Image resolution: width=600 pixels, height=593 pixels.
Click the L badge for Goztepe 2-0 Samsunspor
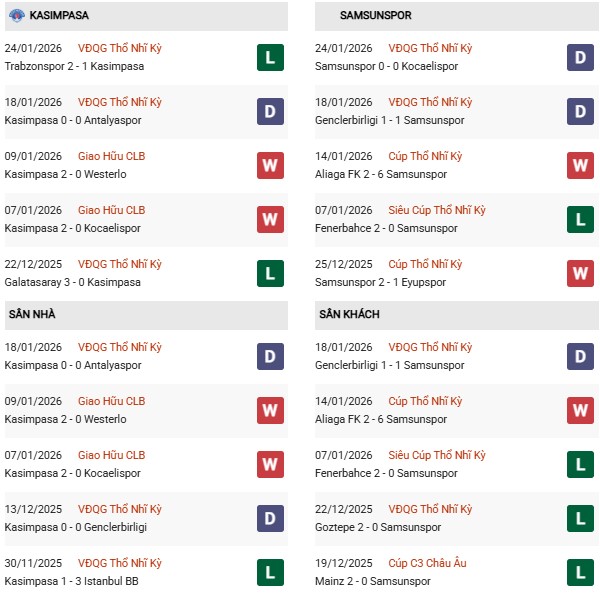580,518
